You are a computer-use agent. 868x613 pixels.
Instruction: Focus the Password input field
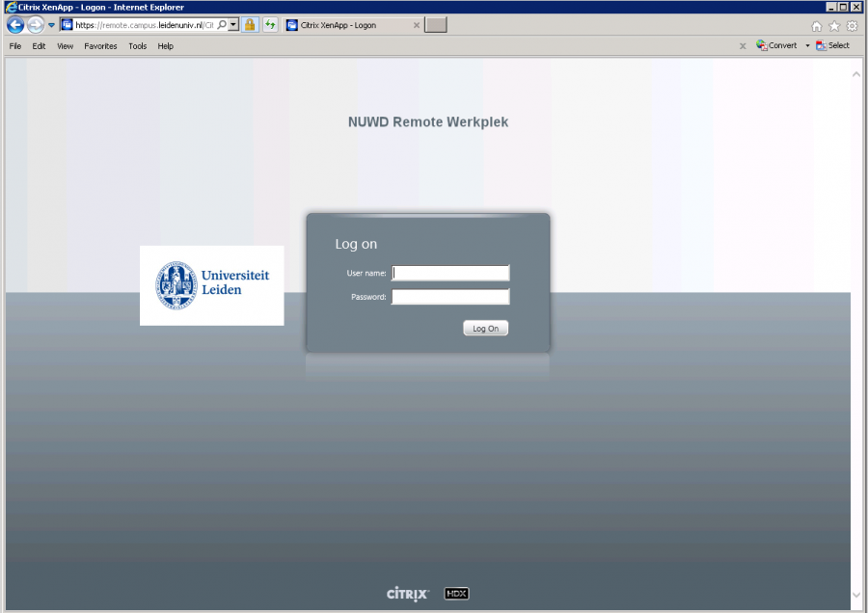450,297
